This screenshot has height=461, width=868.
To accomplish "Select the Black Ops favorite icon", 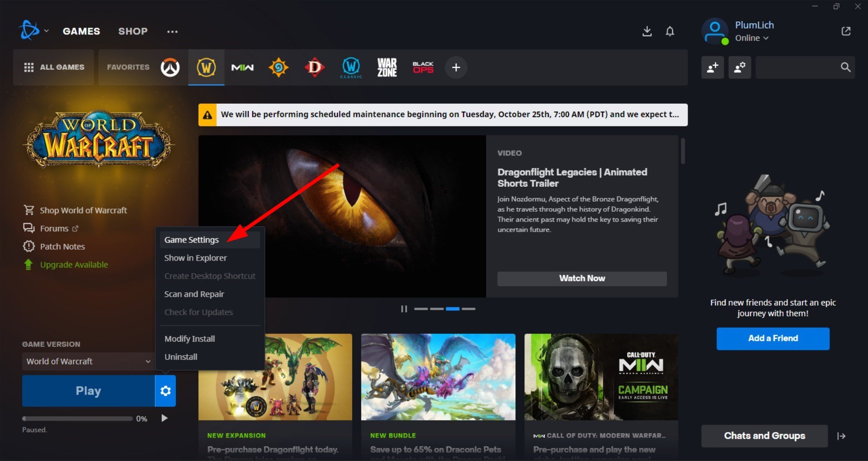I will pos(423,67).
